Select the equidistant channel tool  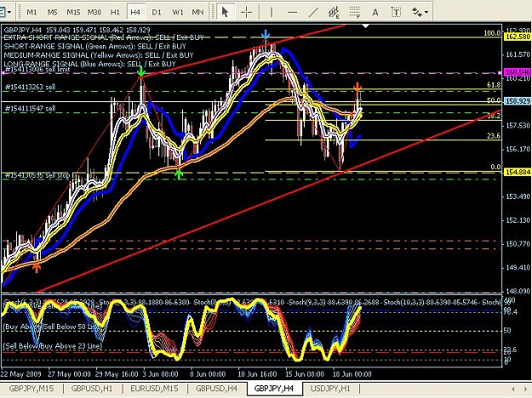click(334, 13)
